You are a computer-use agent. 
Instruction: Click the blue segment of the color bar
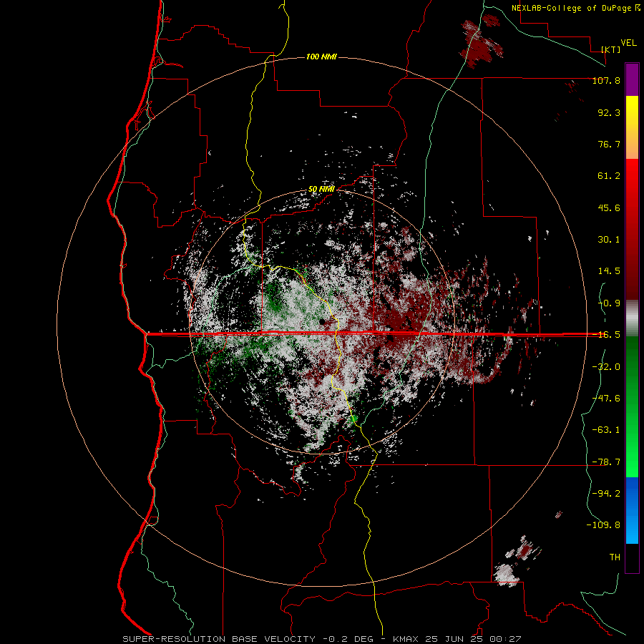tap(632, 510)
